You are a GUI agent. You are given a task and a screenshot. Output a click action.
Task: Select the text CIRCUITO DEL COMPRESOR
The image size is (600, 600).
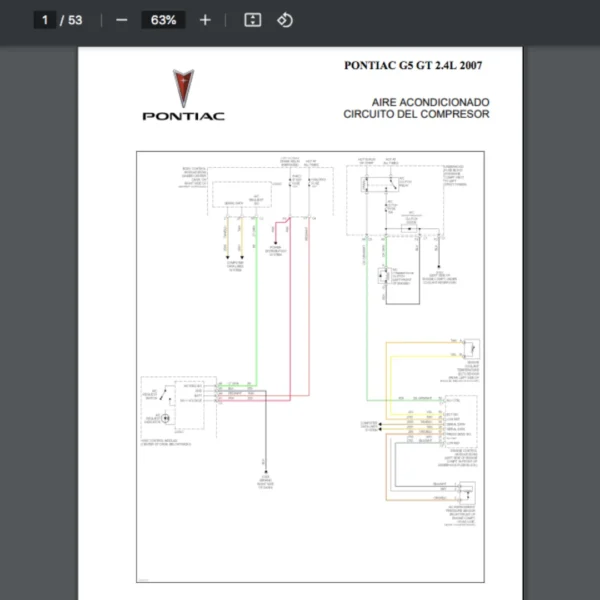tap(416, 114)
